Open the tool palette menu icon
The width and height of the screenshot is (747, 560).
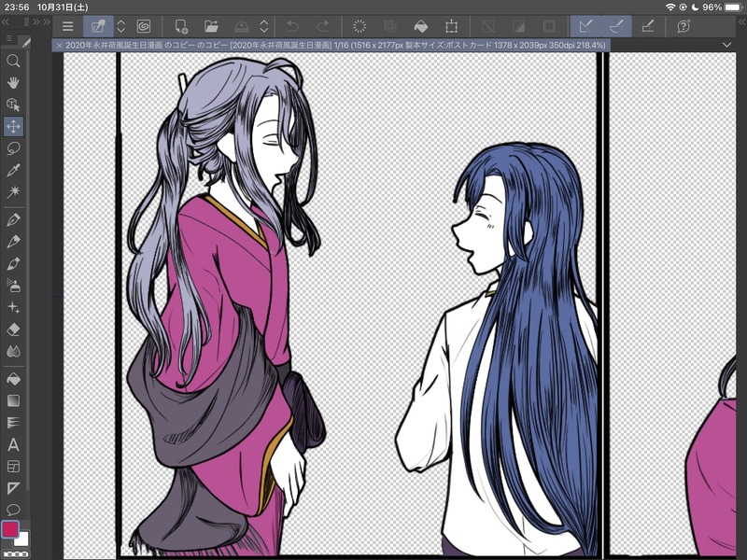pos(8,38)
